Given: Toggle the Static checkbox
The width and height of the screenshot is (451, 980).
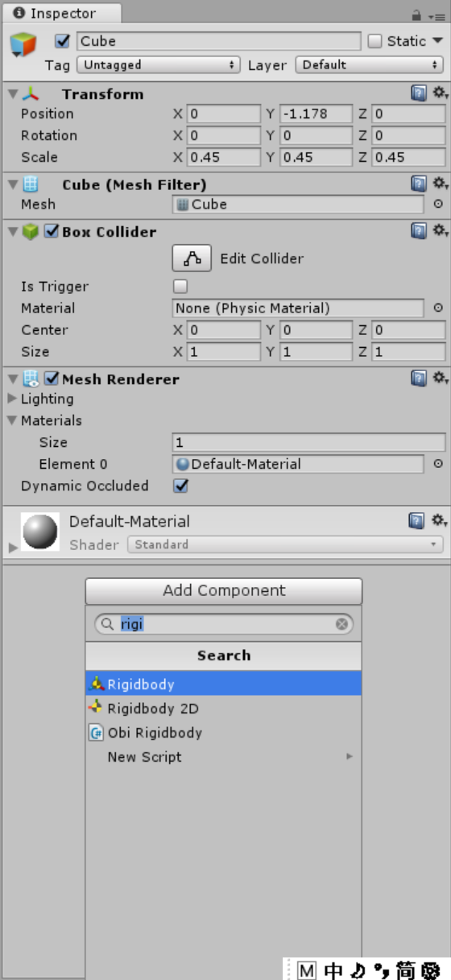Looking at the screenshot, I should pyautogui.click(x=374, y=41).
